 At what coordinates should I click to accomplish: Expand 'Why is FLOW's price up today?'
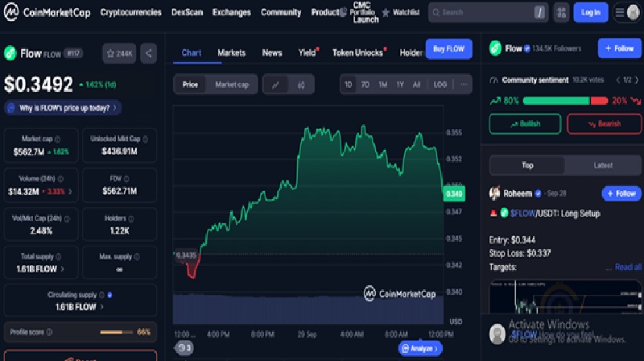click(63, 107)
